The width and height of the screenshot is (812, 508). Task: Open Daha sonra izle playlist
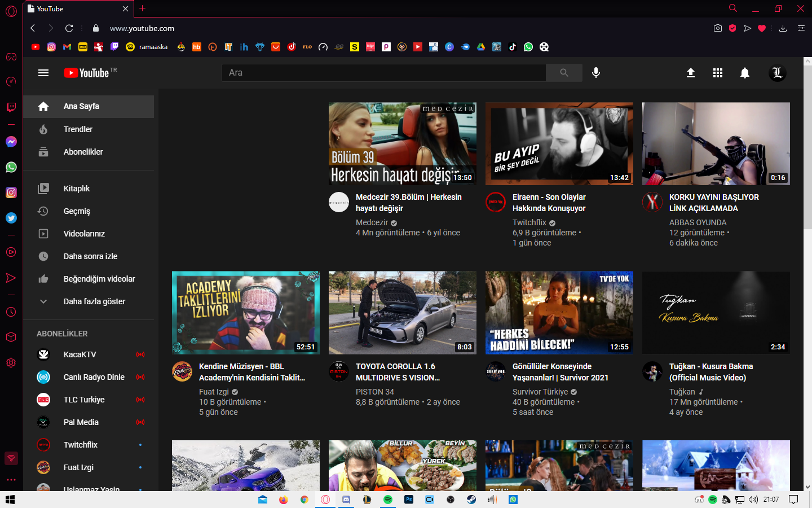click(89, 256)
